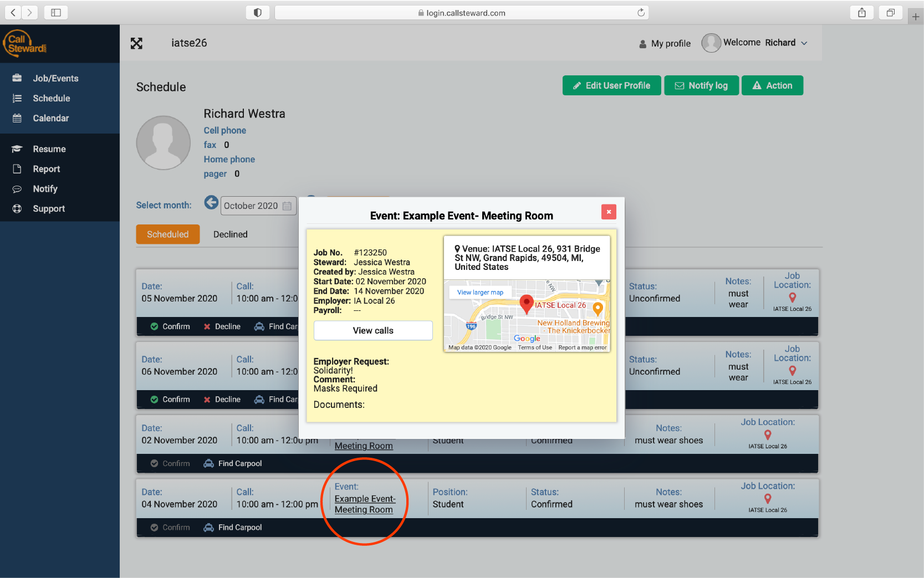The width and height of the screenshot is (924, 578).
Task: Click the Call Steward logo
Action: pyautogui.click(x=25, y=44)
